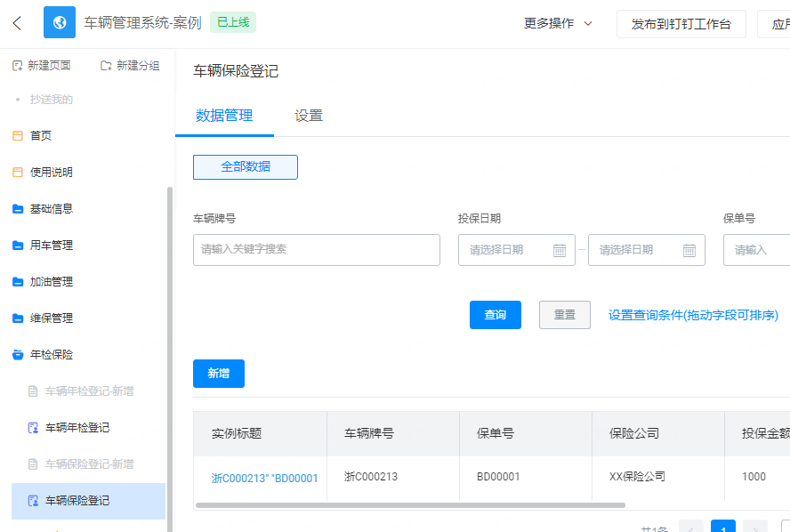Click the 车辆保险登记 report icon

point(33,501)
